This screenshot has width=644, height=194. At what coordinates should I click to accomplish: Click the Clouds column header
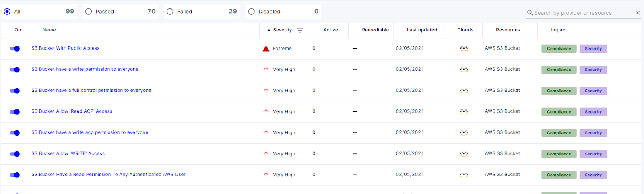point(465,30)
